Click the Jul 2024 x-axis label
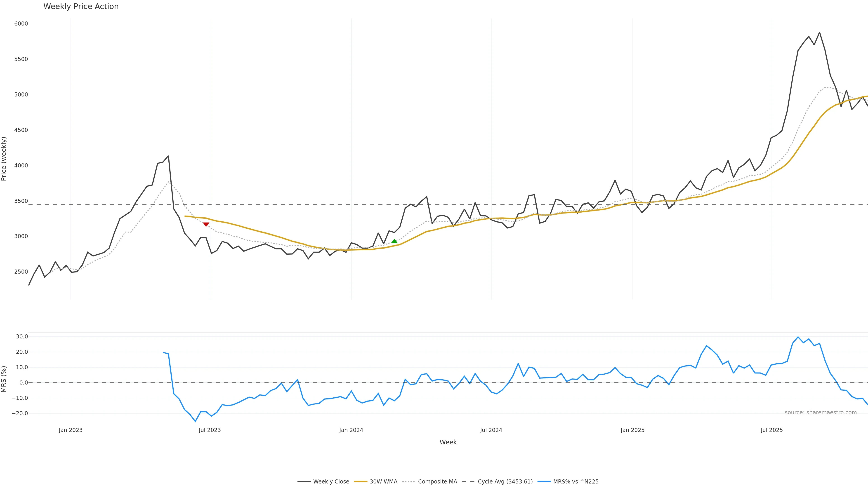Viewport: 868px width, 488px height. (x=491, y=430)
